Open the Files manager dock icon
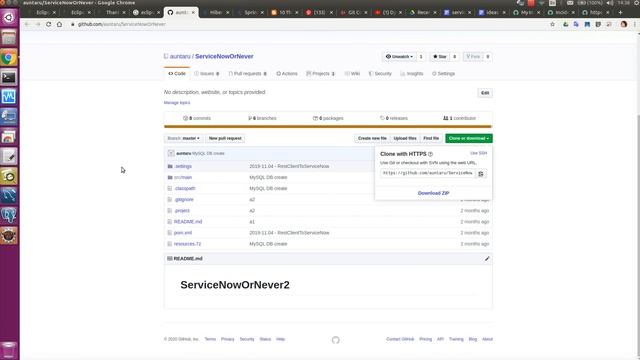Screen dimensions: 640x360 click(x=9, y=38)
